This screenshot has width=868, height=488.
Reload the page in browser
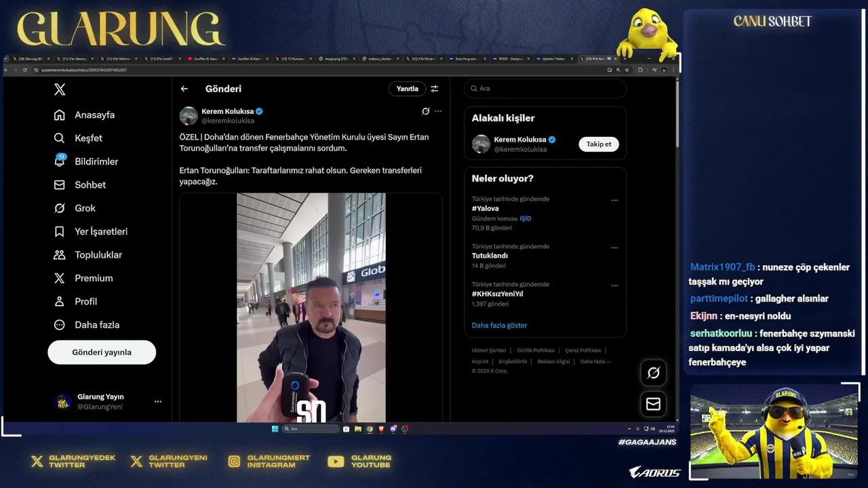[x=25, y=70]
